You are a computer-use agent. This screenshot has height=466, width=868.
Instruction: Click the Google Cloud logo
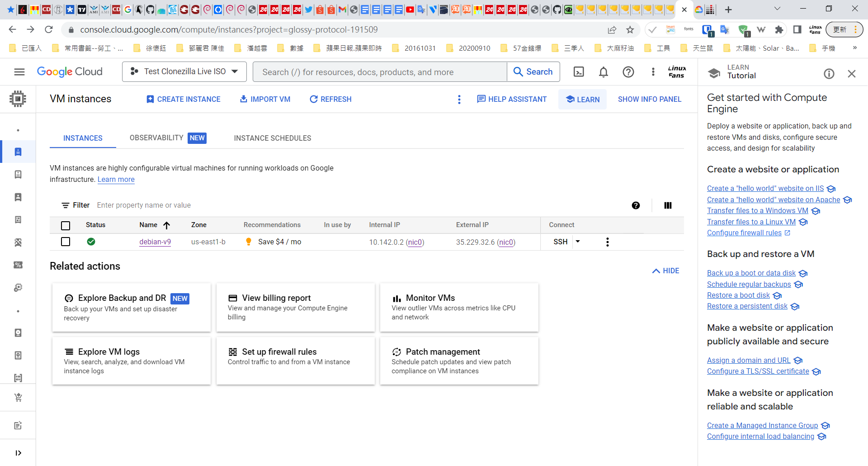click(x=70, y=72)
